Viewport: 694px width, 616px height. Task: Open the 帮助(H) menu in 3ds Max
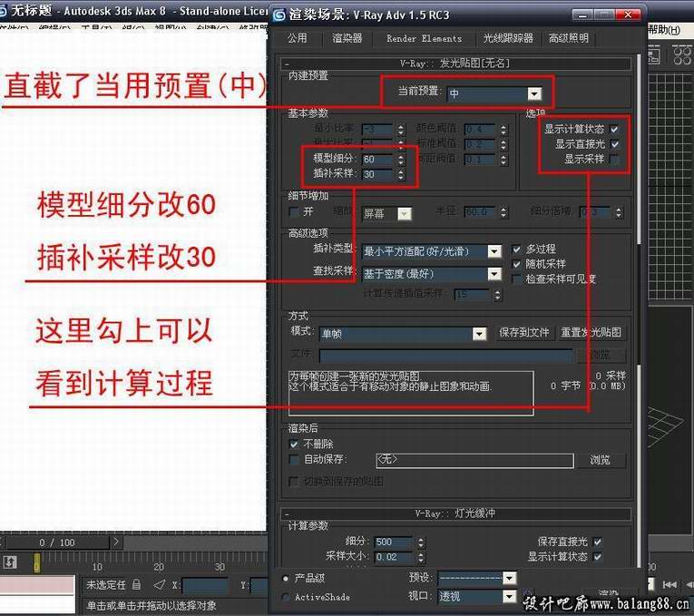click(664, 30)
